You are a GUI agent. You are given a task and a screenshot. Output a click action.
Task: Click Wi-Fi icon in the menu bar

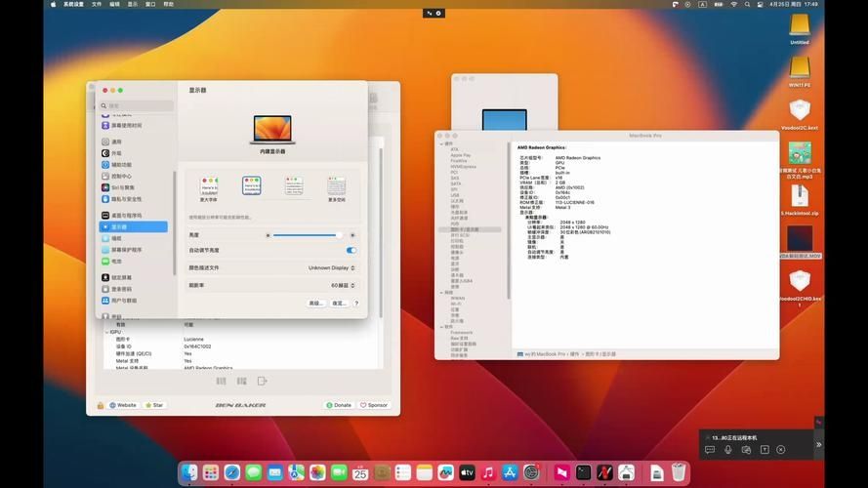click(x=734, y=4)
